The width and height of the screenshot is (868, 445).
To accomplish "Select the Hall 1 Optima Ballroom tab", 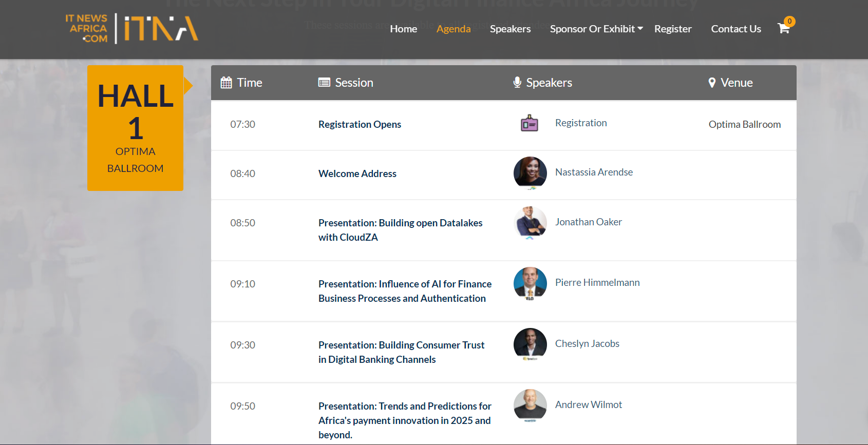I will [x=135, y=128].
